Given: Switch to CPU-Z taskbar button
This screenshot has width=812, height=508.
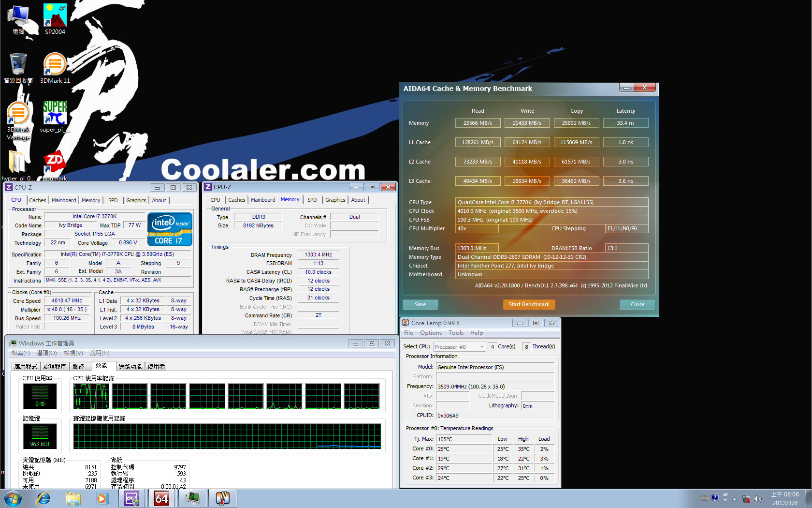Looking at the screenshot, I should pyautogui.click(x=132, y=498).
